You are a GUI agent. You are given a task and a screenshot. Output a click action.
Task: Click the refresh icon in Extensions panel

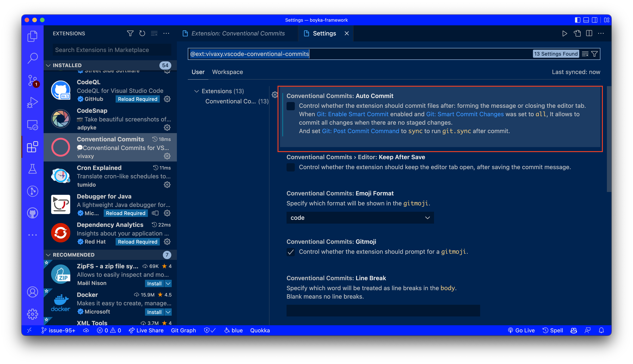tap(142, 33)
